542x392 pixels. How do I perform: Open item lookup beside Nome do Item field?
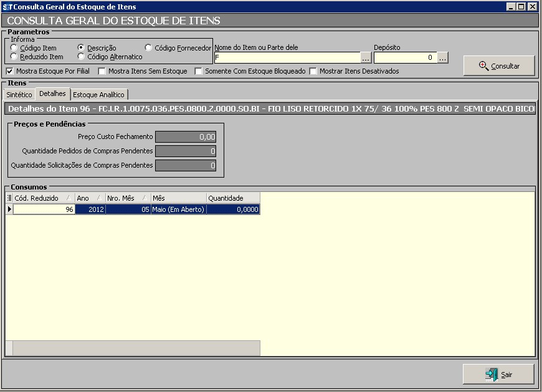pos(366,57)
